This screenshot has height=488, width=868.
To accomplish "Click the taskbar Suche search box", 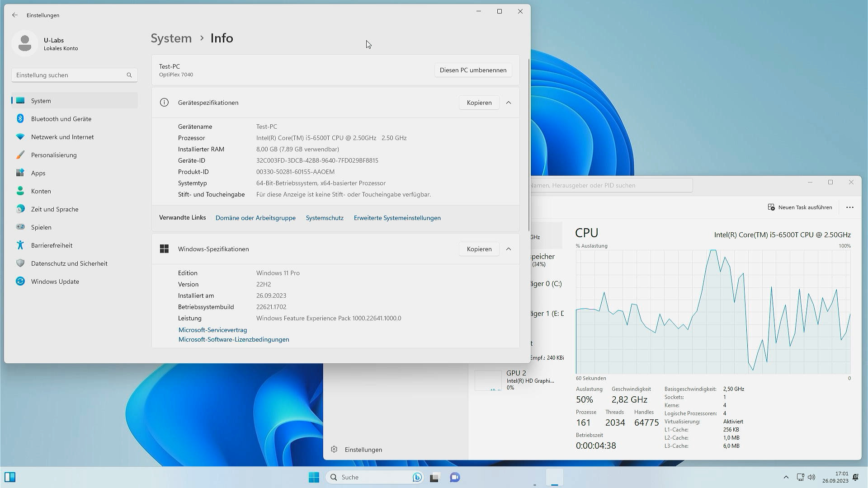I will pyautogui.click(x=375, y=477).
